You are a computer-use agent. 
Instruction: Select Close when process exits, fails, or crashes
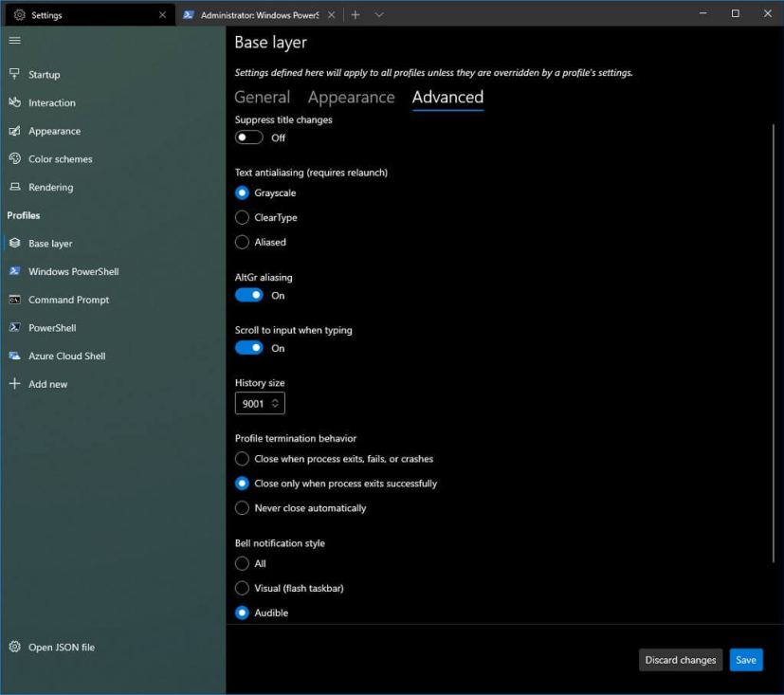coord(334,459)
